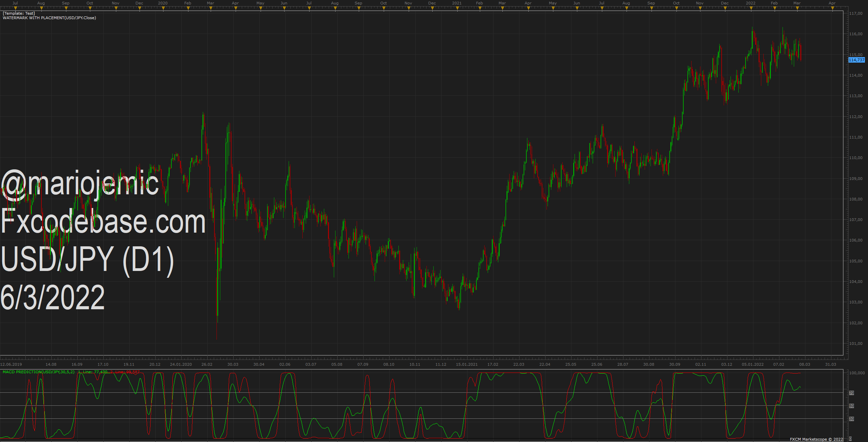
Task: Click the 117,00 price axis label
Action: tap(856, 13)
